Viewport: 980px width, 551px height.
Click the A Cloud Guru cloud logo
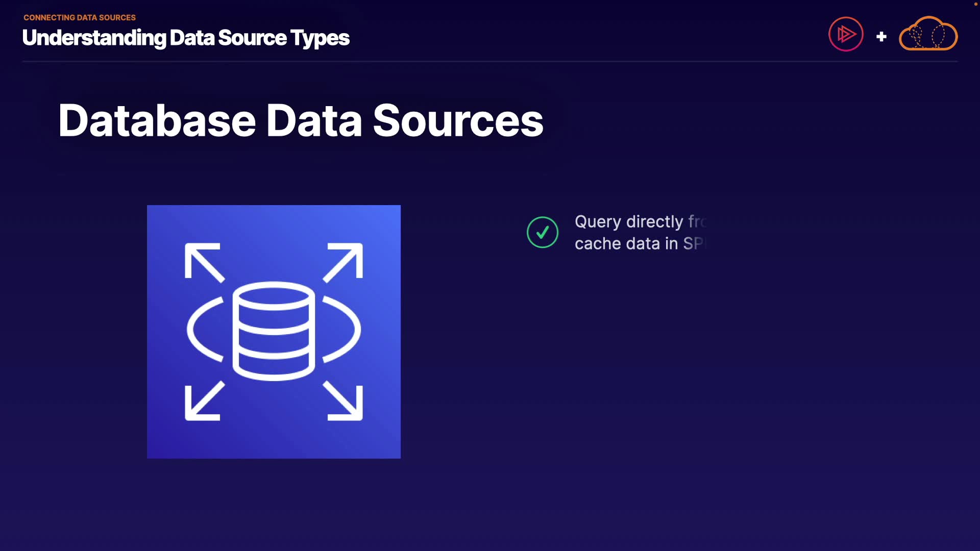pyautogui.click(x=928, y=34)
